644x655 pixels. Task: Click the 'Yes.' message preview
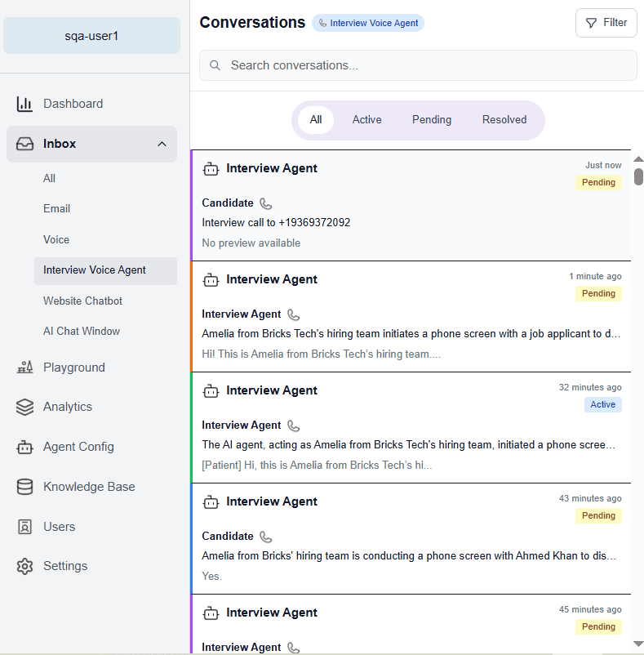click(212, 577)
